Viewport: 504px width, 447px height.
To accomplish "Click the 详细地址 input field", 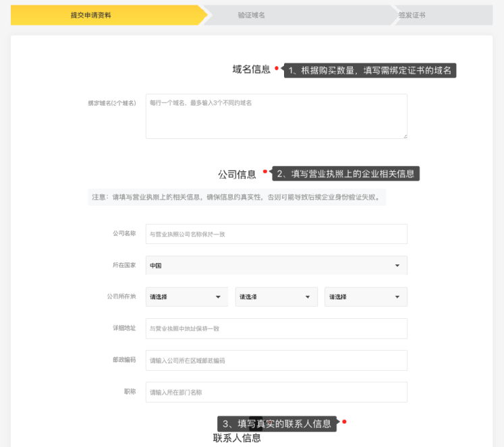I will (x=276, y=328).
